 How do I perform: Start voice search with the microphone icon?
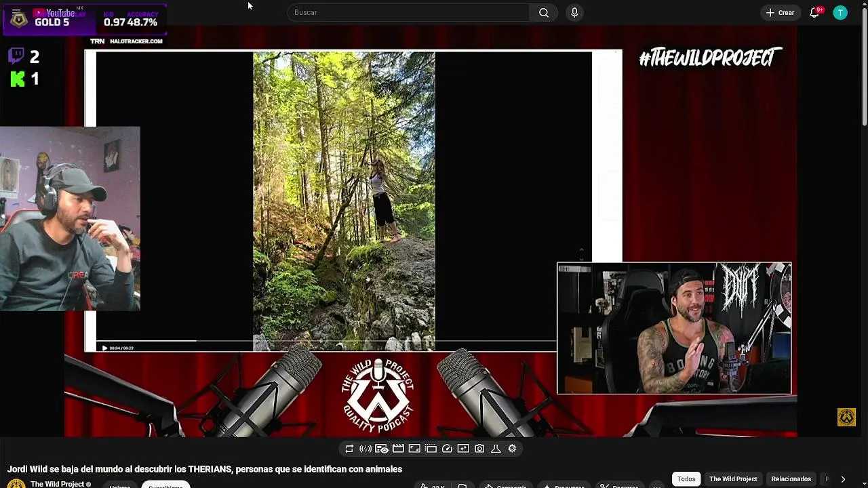click(x=574, y=12)
